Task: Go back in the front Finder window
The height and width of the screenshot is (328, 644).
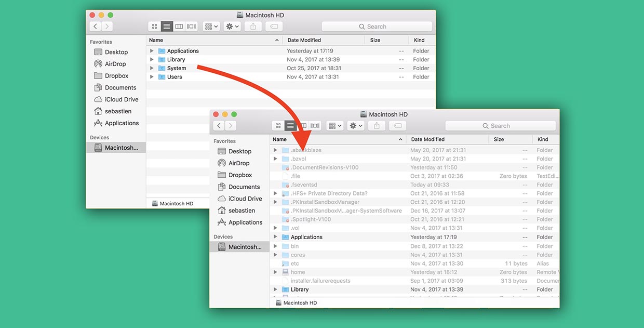Action: coord(219,126)
